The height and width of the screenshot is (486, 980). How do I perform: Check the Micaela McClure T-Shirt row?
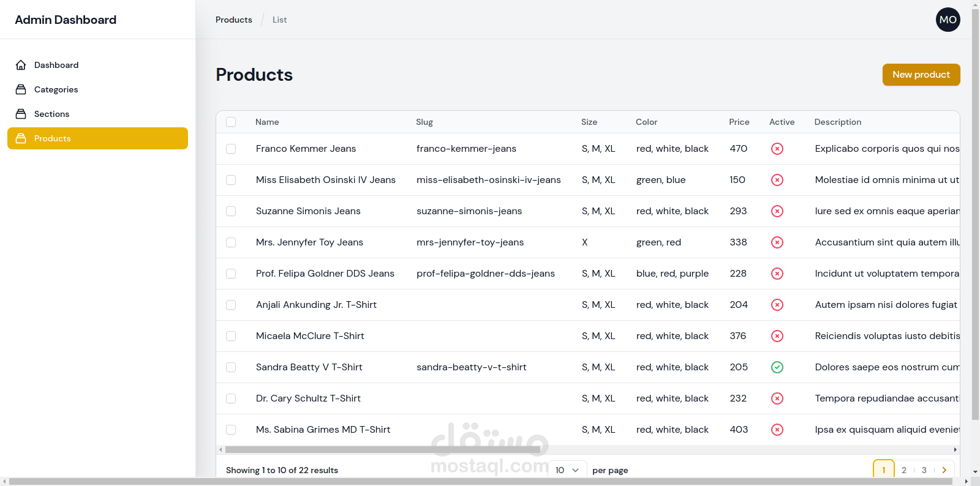pos(231,336)
